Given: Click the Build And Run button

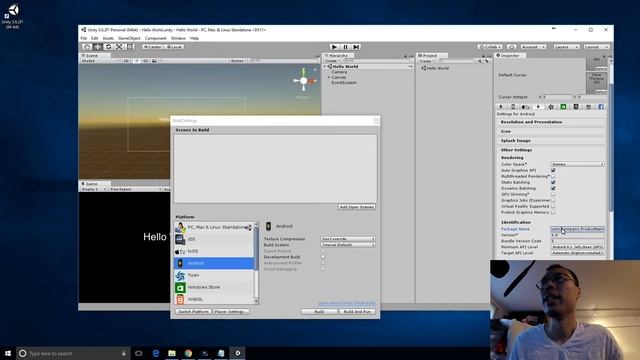Looking at the screenshot, I should [x=357, y=311].
